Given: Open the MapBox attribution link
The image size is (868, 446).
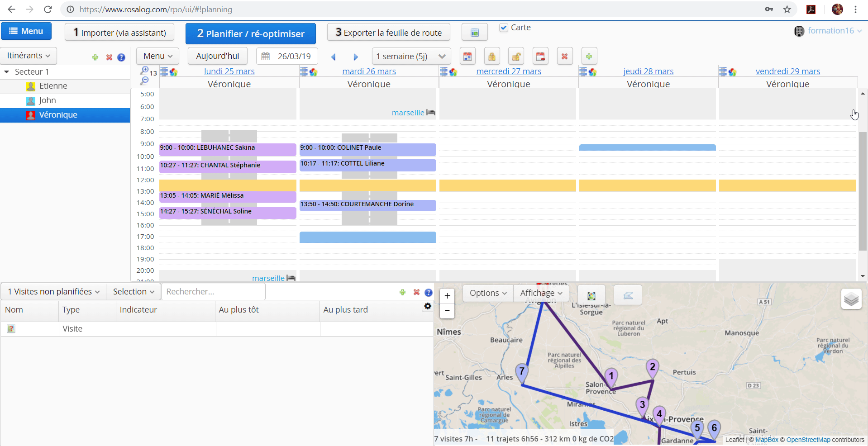Looking at the screenshot, I should (x=767, y=440).
